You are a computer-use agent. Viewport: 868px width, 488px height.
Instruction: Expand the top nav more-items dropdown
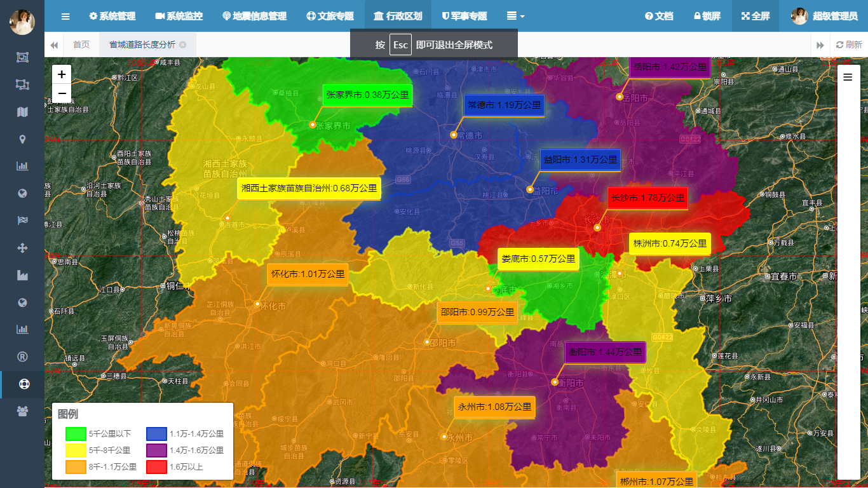coord(515,16)
